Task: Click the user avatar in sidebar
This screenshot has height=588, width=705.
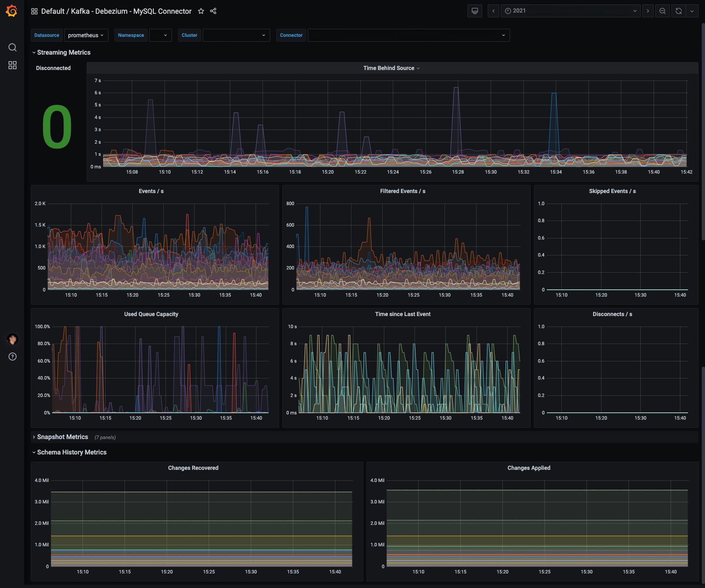Action: pos(13,339)
